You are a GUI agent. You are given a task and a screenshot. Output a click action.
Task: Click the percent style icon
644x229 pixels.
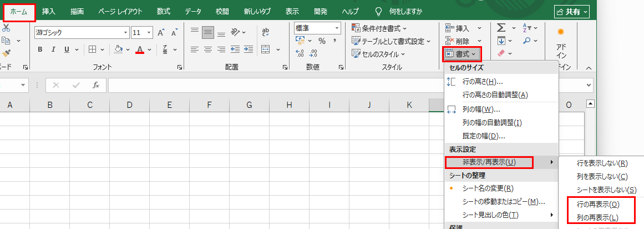[x=322, y=41]
